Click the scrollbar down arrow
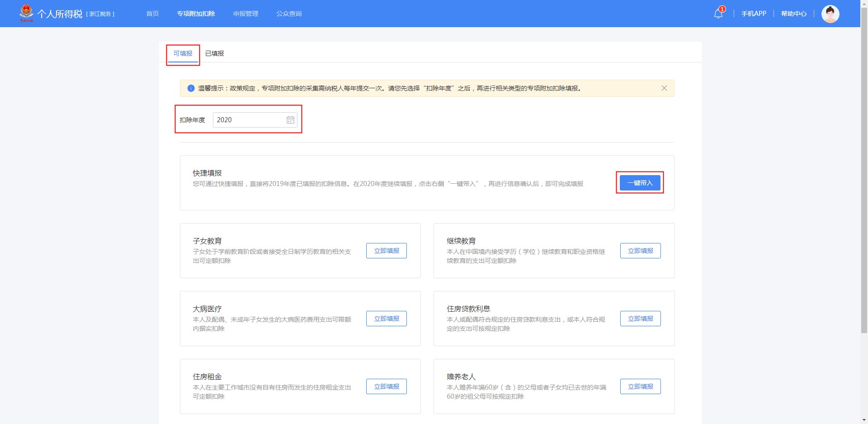The image size is (868, 424). (863, 420)
